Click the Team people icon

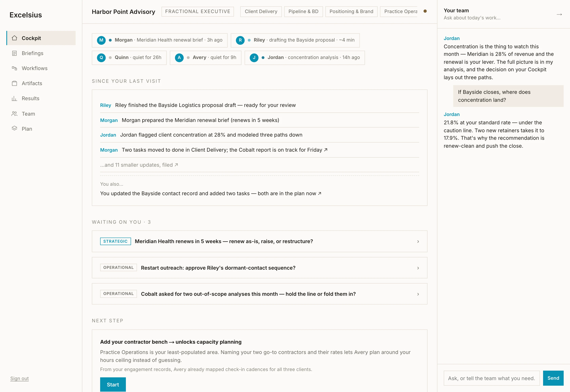coord(14,114)
